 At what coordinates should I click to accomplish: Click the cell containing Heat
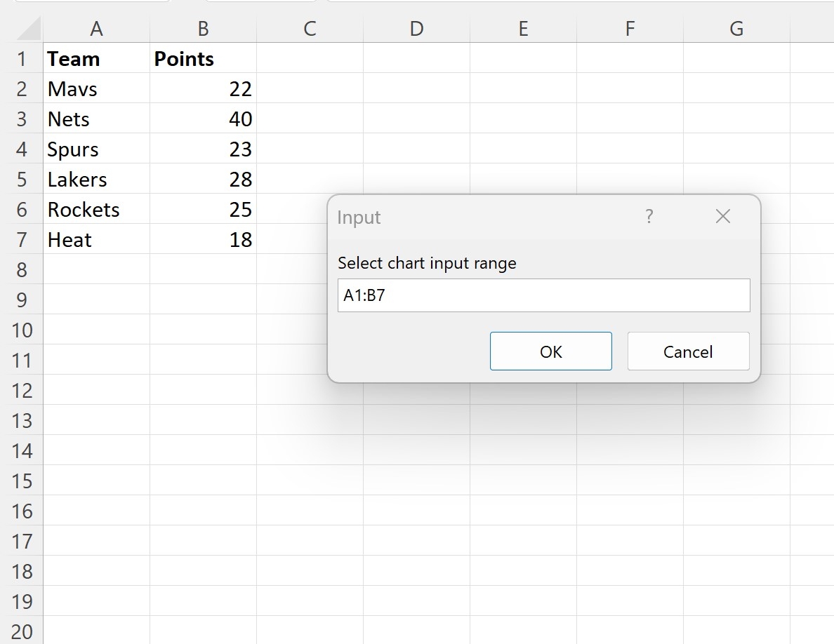[96, 239]
